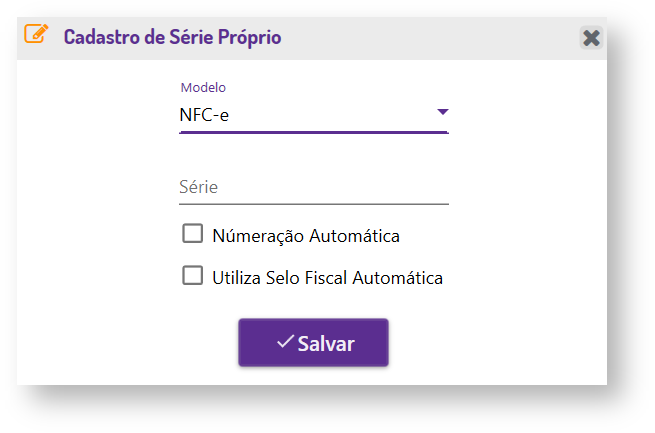The image size is (655, 433).
Task: Toggle the Utiliza Selo Fiscal Automática checkbox
Action: pos(192,276)
